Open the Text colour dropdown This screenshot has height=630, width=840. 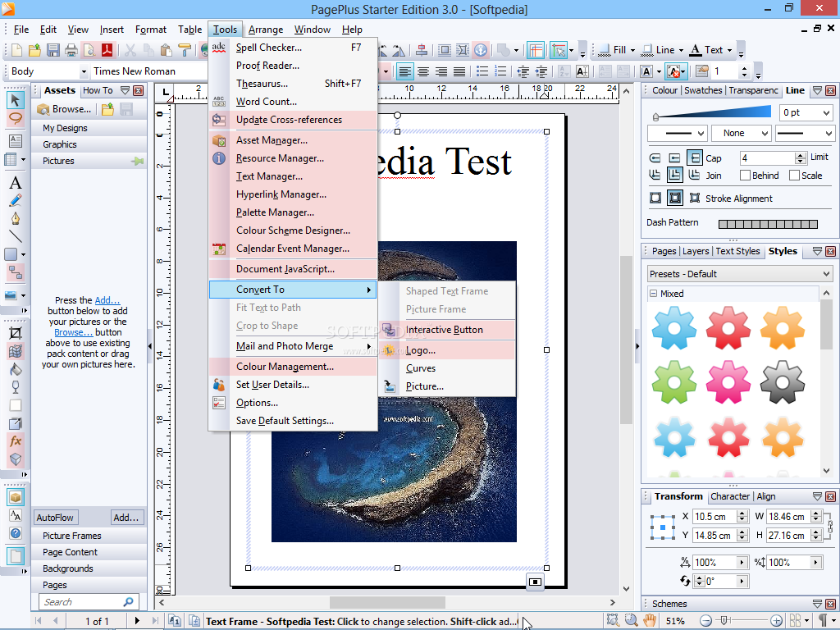(729, 50)
